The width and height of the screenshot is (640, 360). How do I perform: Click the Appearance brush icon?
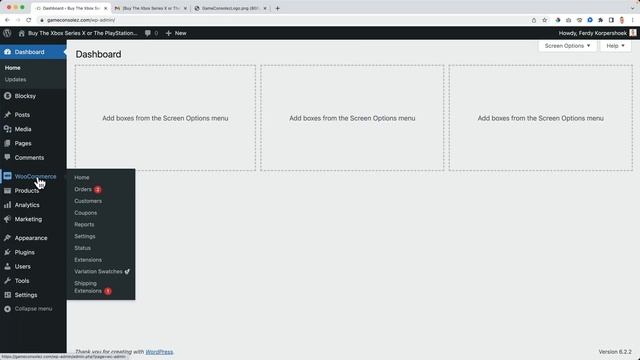(x=7, y=238)
